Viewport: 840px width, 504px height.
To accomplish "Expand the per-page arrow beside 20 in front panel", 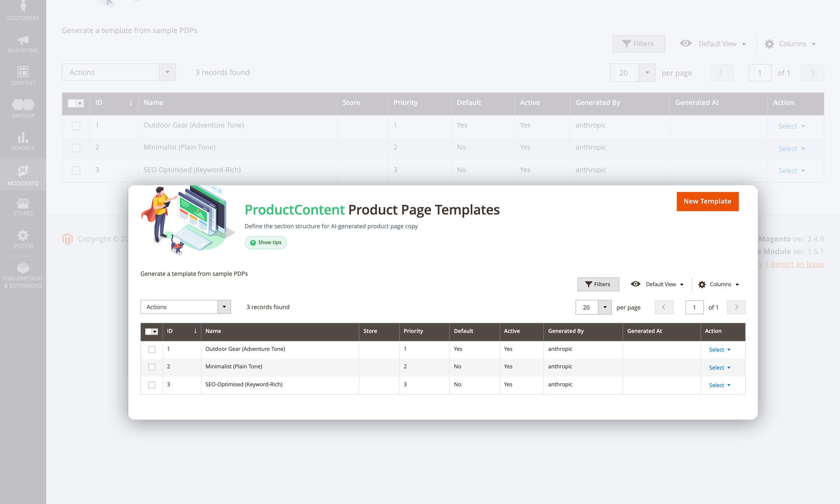I will coord(605,307).
